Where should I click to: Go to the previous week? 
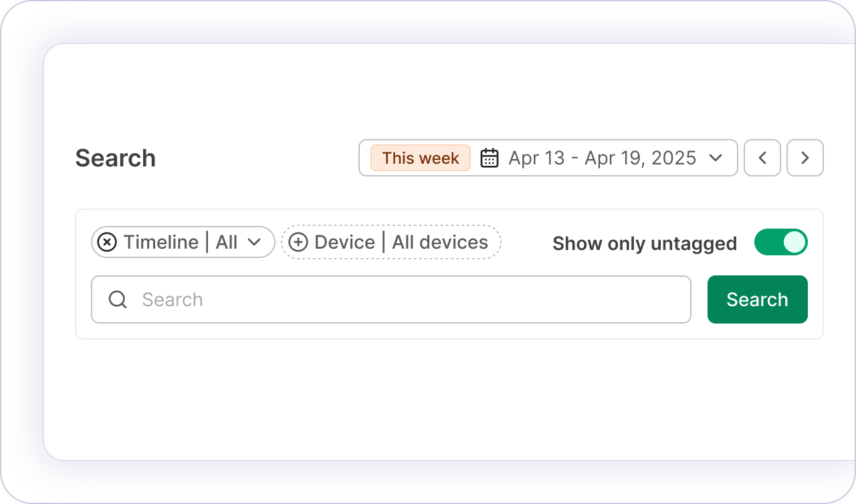[x=762, y=158]
